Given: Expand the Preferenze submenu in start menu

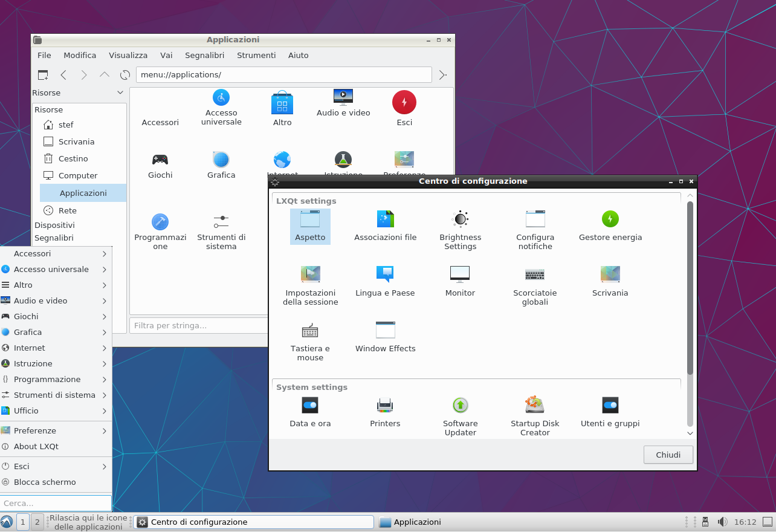Looking at the screenshot, I should pyautogui.click(x=56, y=431).
